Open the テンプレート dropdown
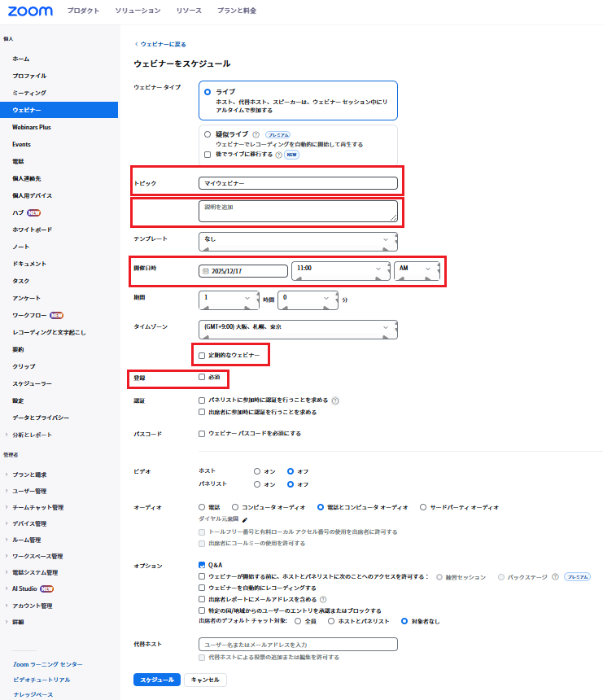 pos(297,240)
